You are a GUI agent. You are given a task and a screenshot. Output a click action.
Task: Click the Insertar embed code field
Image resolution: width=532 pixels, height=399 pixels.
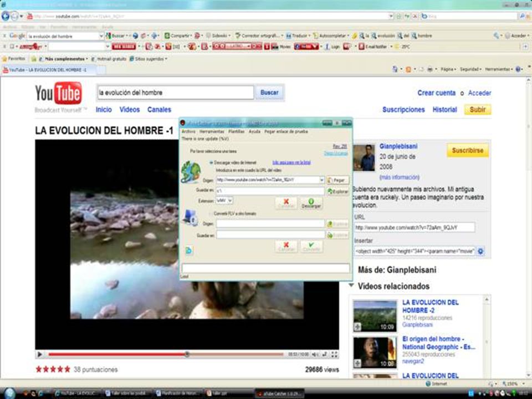point(415,252)
